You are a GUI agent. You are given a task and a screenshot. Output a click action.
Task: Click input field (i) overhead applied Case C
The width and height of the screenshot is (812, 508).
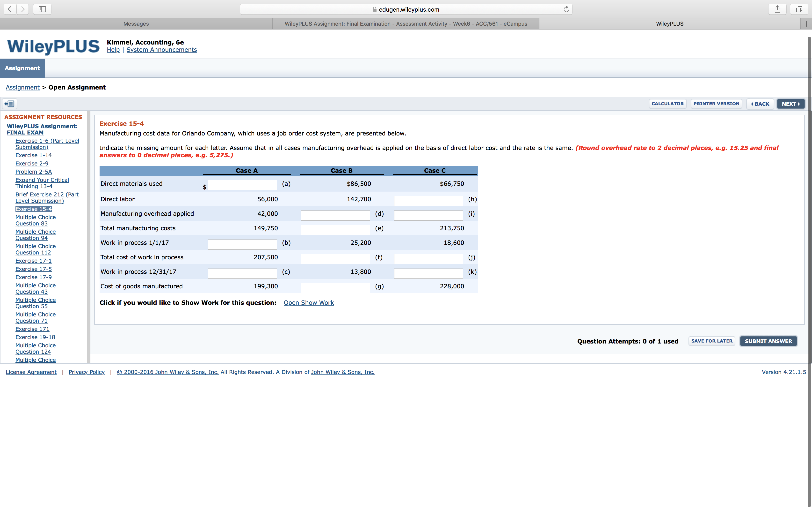tap(428, 215)
